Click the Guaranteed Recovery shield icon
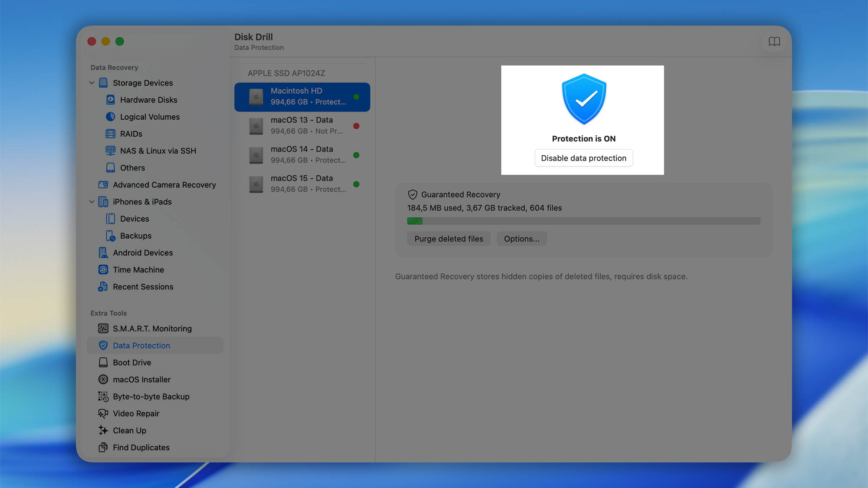 coord(413,194)
